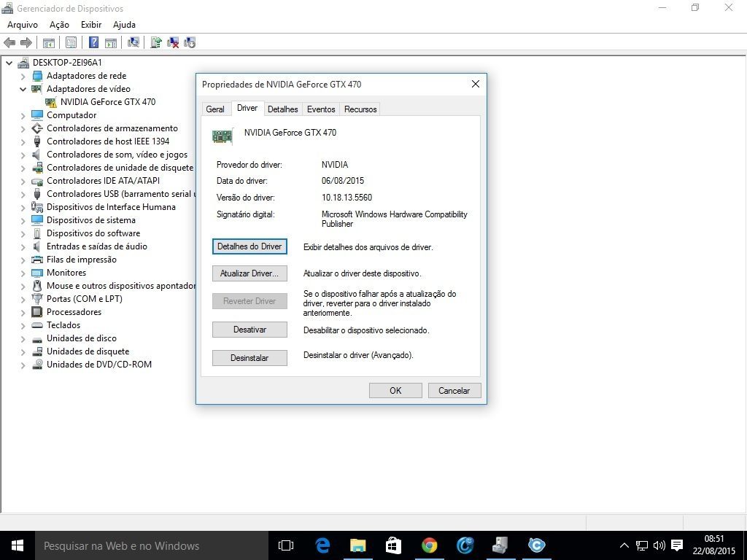Open the Windows Store taskbar icon
This screenshot has height=560, width=747.
click(x=393, y=545)
